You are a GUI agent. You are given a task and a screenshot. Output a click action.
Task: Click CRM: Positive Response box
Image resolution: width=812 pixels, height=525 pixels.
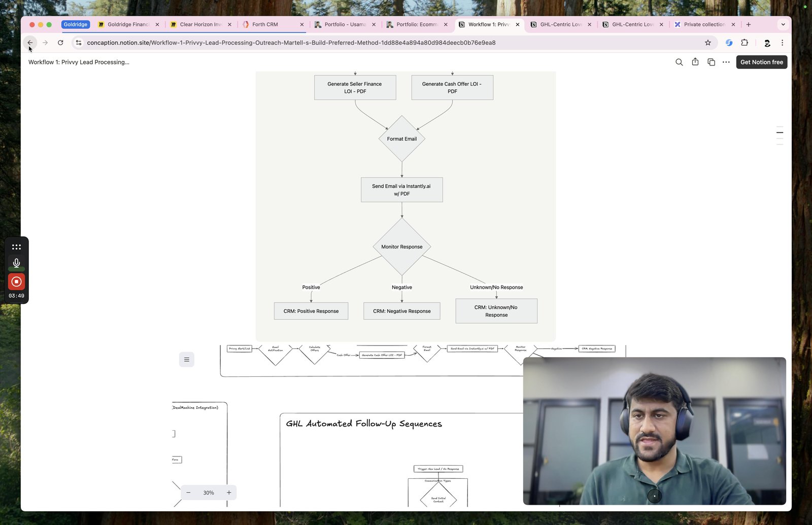(x=311, y=311)
